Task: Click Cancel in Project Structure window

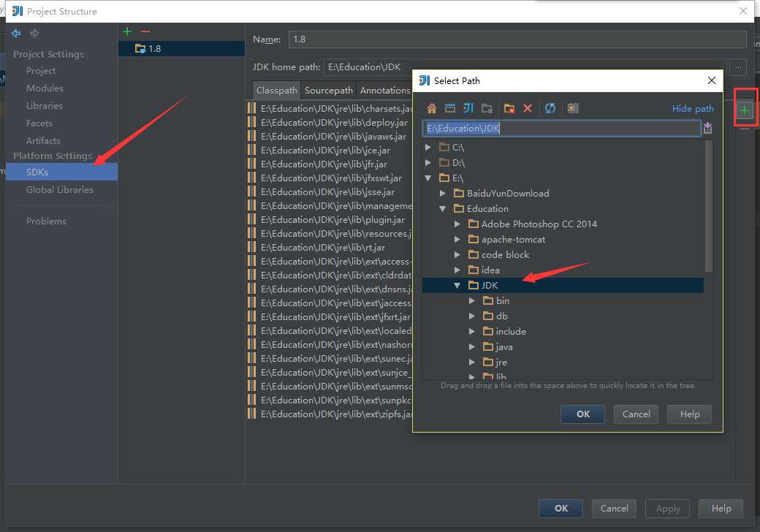Action: tap(614, 509)
